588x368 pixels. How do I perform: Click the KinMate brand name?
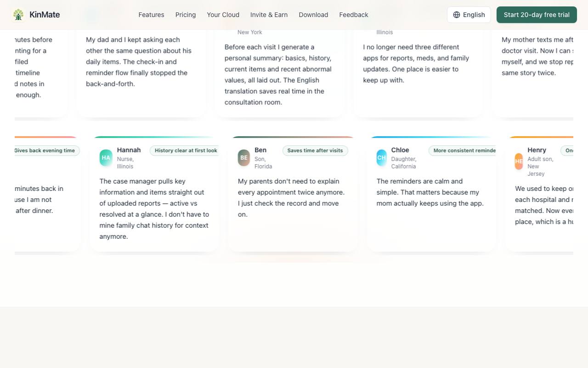point(45,15)
